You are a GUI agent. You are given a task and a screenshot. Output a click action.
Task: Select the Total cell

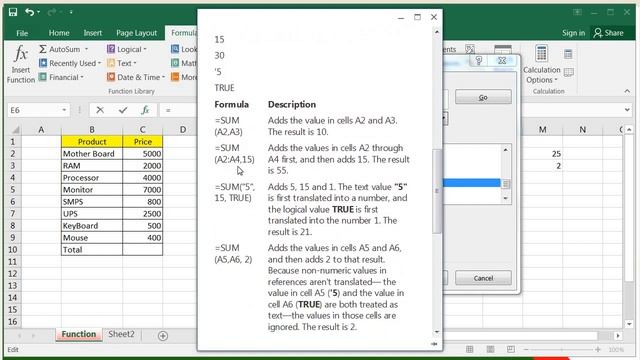[x=92, y=249]
